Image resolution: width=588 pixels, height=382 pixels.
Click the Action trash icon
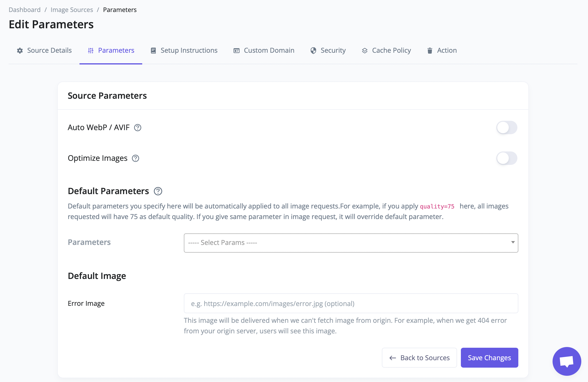pyautogui.click(x=430, y=51)
